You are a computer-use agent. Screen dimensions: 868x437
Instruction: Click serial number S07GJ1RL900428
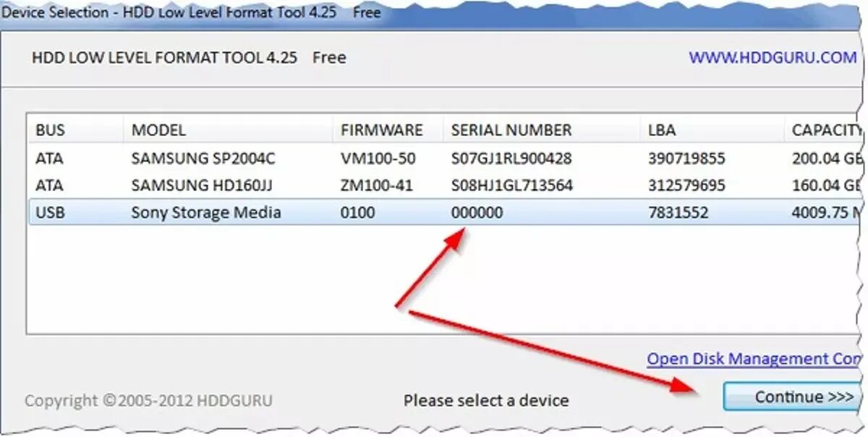click(511, 158)
